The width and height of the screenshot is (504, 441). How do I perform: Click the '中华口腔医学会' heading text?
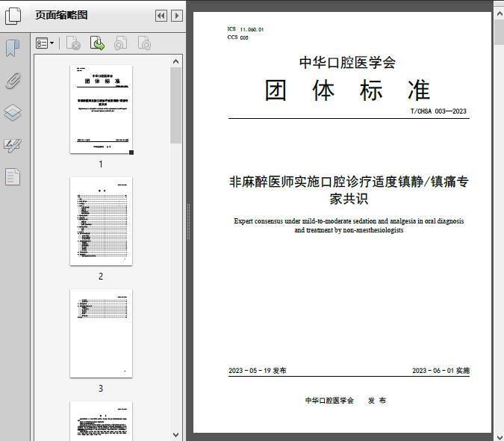(347, 62)
